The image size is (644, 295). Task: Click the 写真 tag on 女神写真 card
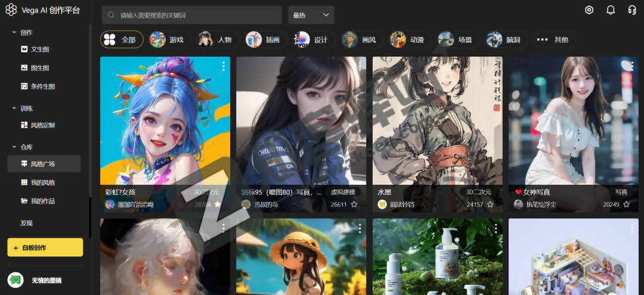click(621, 192)
